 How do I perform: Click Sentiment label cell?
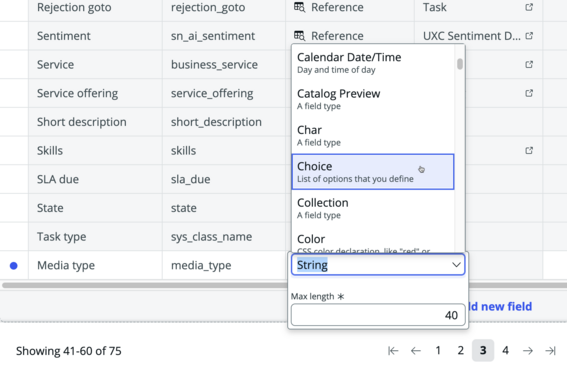coord(95,36)
